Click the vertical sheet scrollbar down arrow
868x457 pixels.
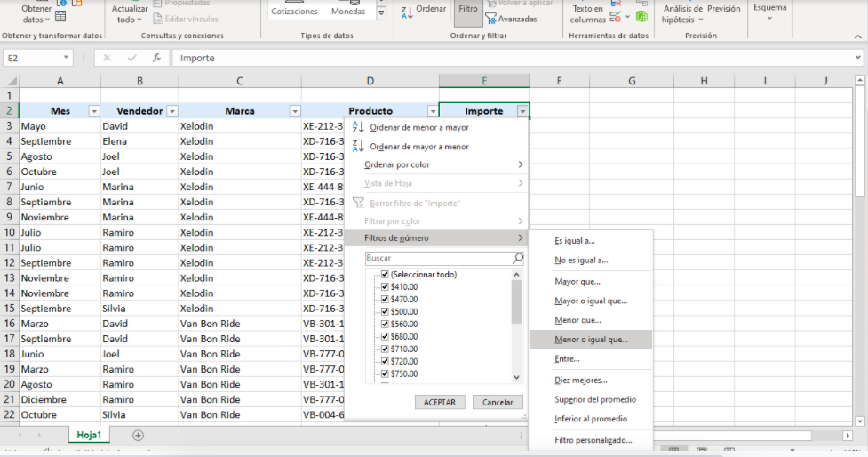pyautogui.click(x=860, y=421)
